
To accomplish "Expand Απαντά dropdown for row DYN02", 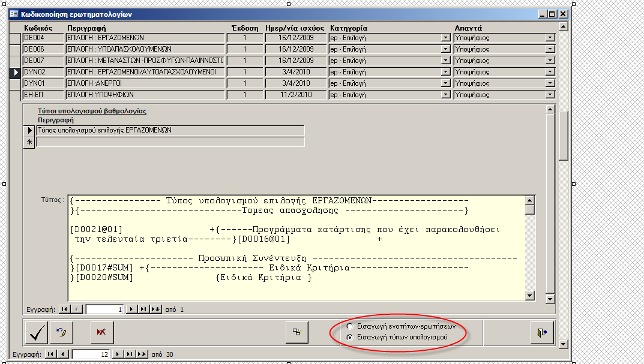I will click(550, 72).
